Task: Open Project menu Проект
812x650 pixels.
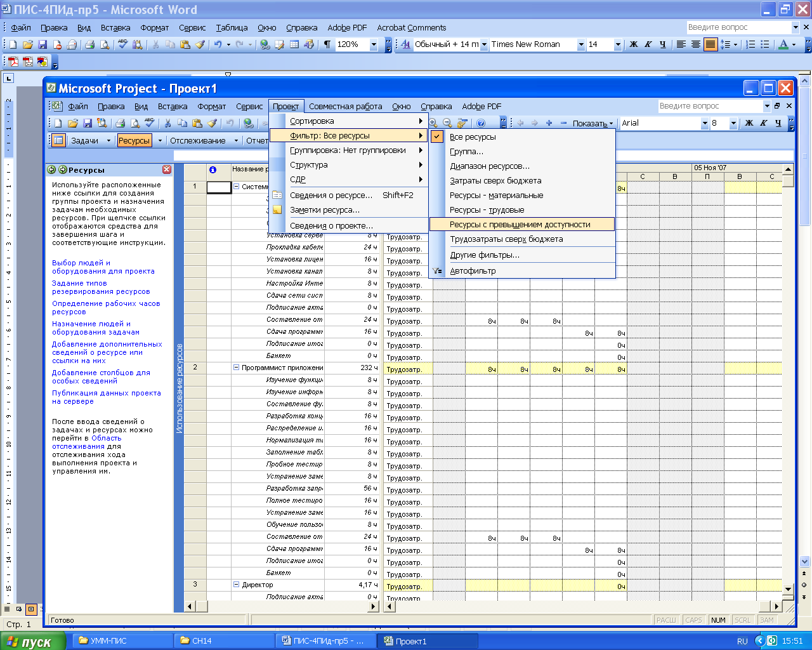Action: coord(286,107)
